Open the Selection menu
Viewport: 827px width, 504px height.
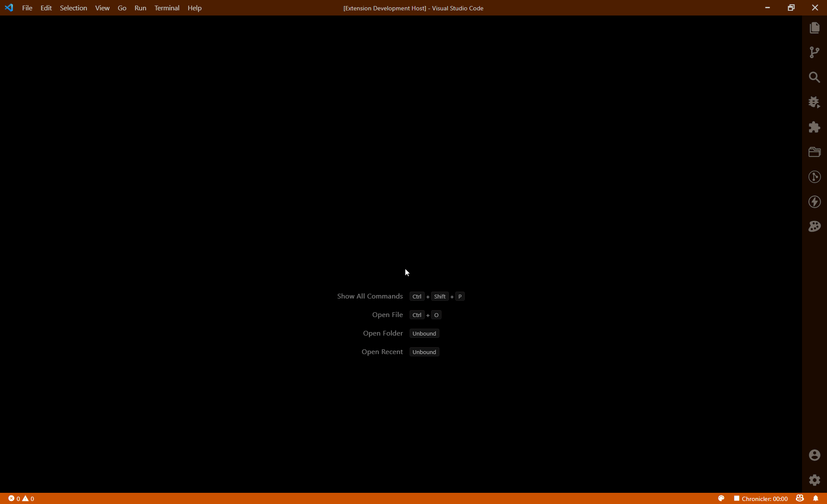pyautogui.click(x=73, y=8)
